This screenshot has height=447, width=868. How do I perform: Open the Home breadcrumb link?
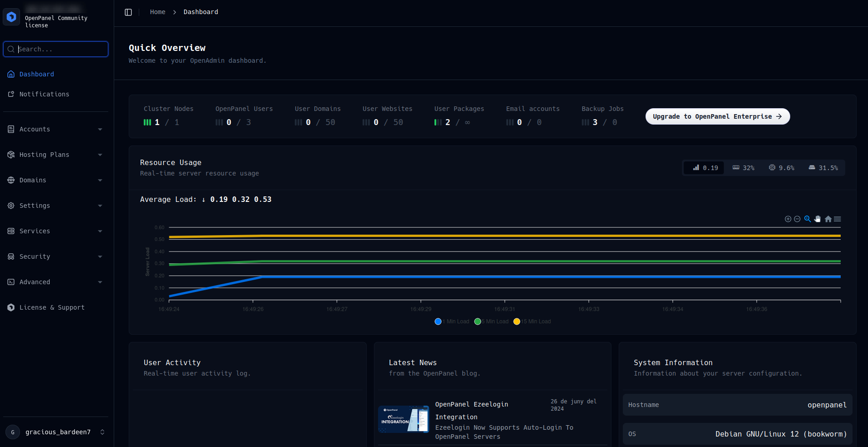click(157, 12)
